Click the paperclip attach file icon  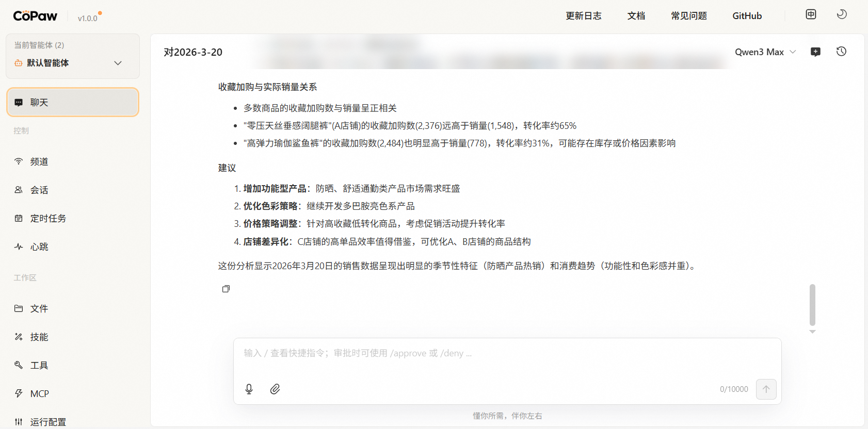[275, 389]
